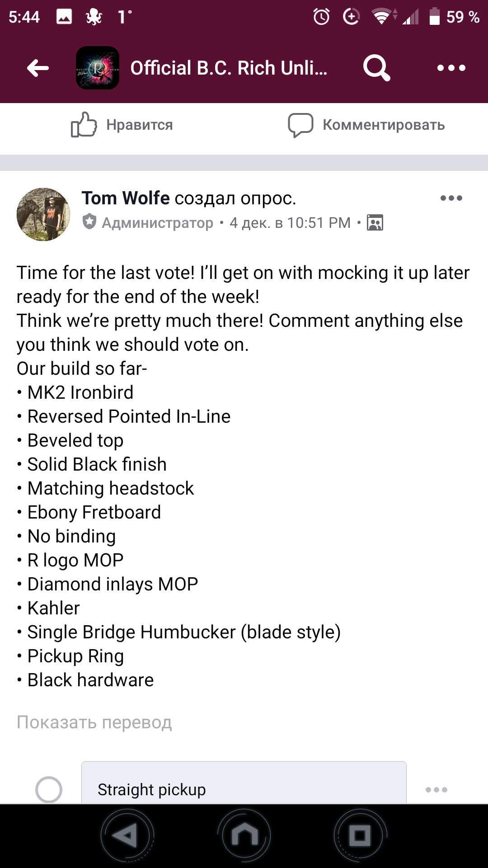The image size is (488, 868).
Task: Tap the post timestamp 4 дек. 10:51 PM
Action: (290, 223)
